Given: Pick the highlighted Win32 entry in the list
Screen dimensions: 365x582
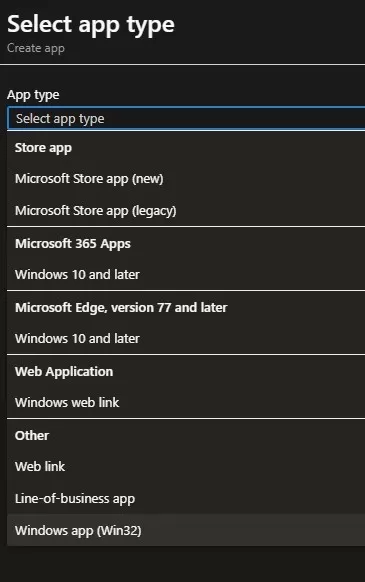Looking at the screenshot, I should [x=186, y=530].
